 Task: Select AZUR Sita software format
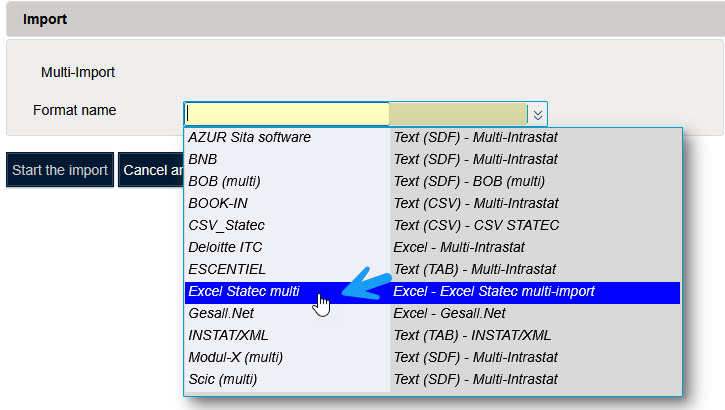[x=249, y=137]
